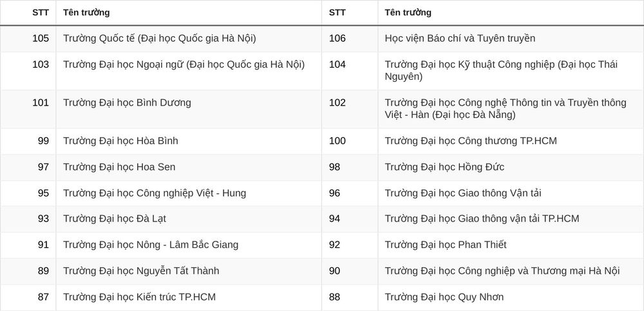Select Trường Đại học Công nghiệp Việt - Hung
The height and width of the screenshot is (311, 644).
click(155, 193)
